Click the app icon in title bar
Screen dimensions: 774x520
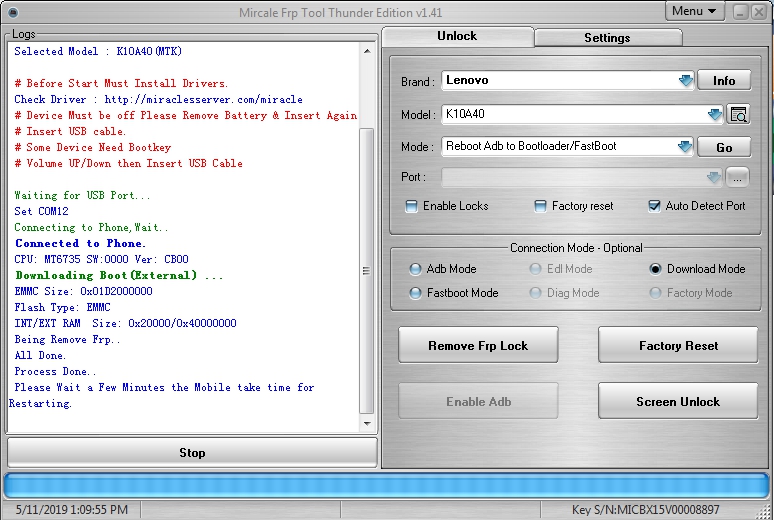point(13,12)
